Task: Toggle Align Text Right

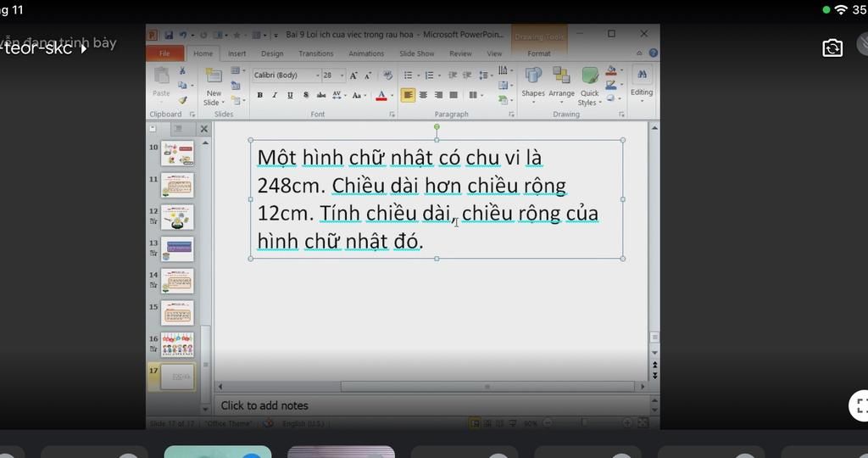Action: point(438,95)
